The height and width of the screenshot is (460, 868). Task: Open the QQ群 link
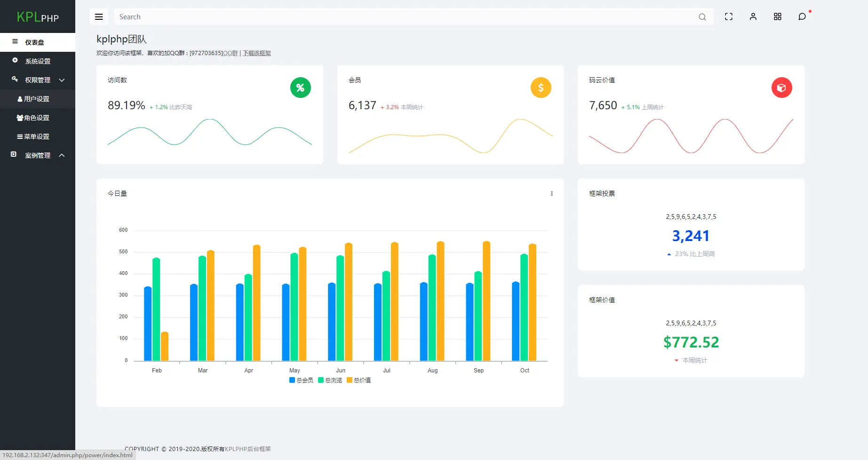coord(230,53)
